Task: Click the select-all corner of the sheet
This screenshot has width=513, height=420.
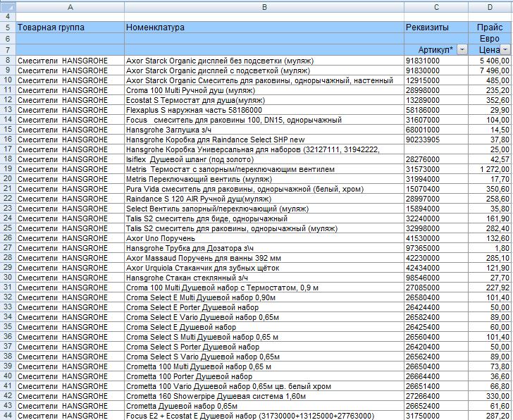Action: [8, 7]
